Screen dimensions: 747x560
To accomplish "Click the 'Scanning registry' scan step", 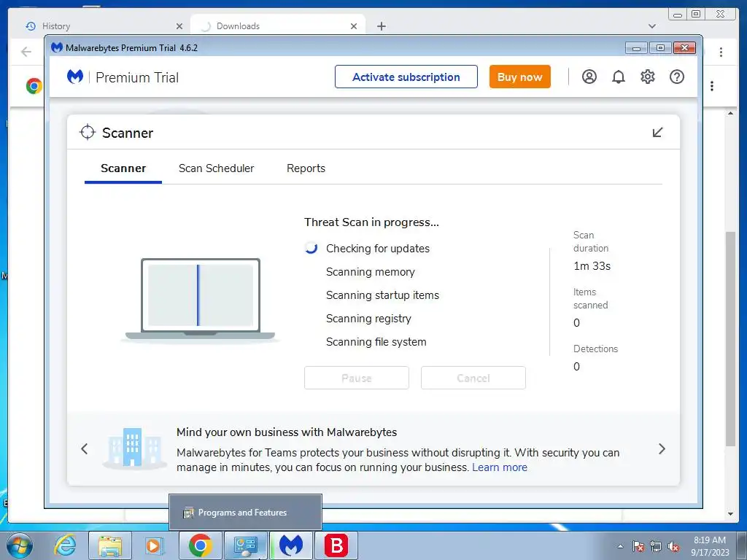I will (x=368, y=318).
